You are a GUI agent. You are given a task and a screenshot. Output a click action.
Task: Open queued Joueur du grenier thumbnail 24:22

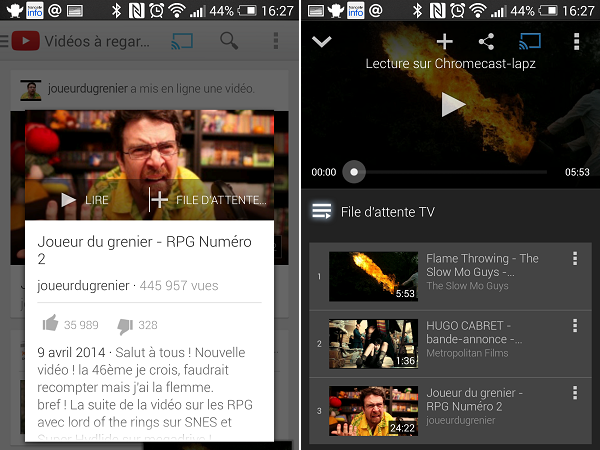(x=373, y=411)
